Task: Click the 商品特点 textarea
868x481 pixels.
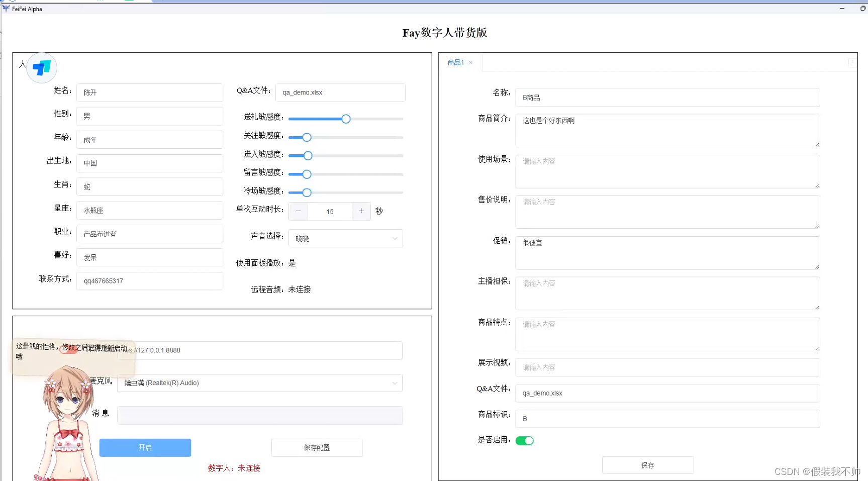Action: [667, 334]
